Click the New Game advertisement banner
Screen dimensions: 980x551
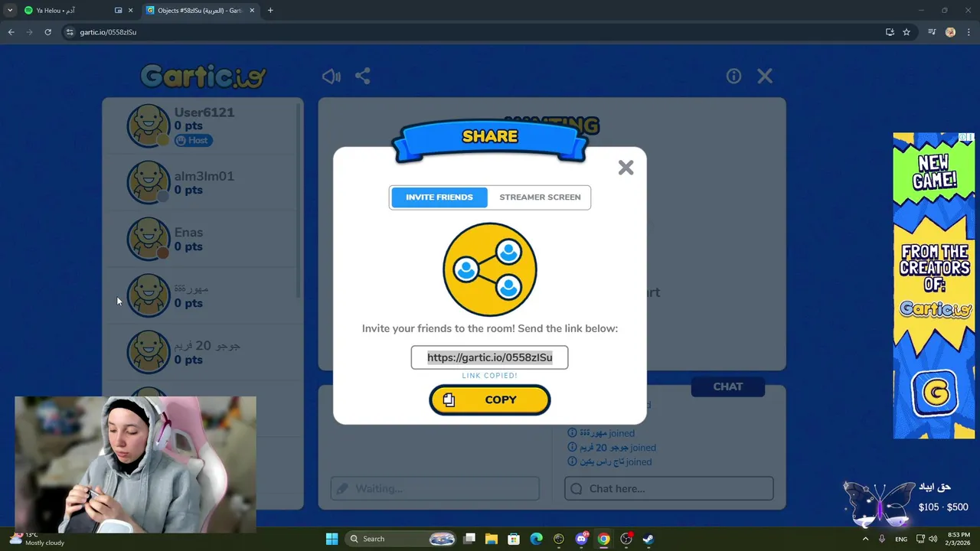(x=933, y=285)
